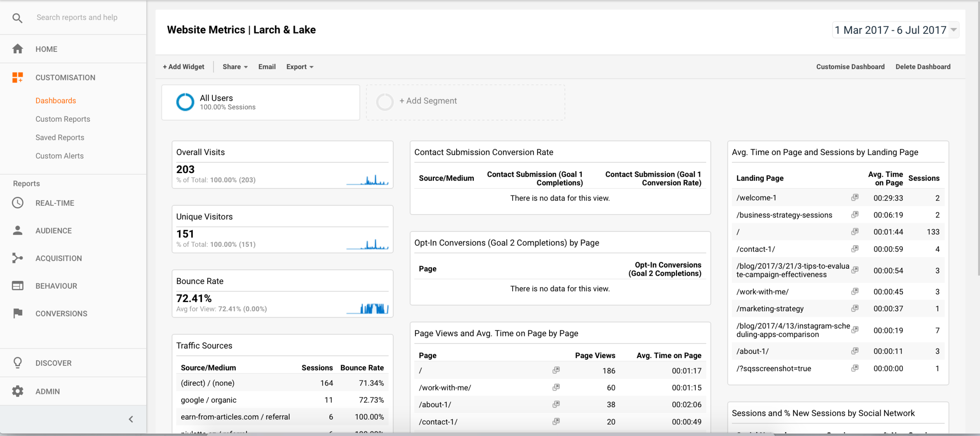Click the Real-Time clock icon
Image resolution: width=980 pixels, height=436 pixels.
pos(18,203)
